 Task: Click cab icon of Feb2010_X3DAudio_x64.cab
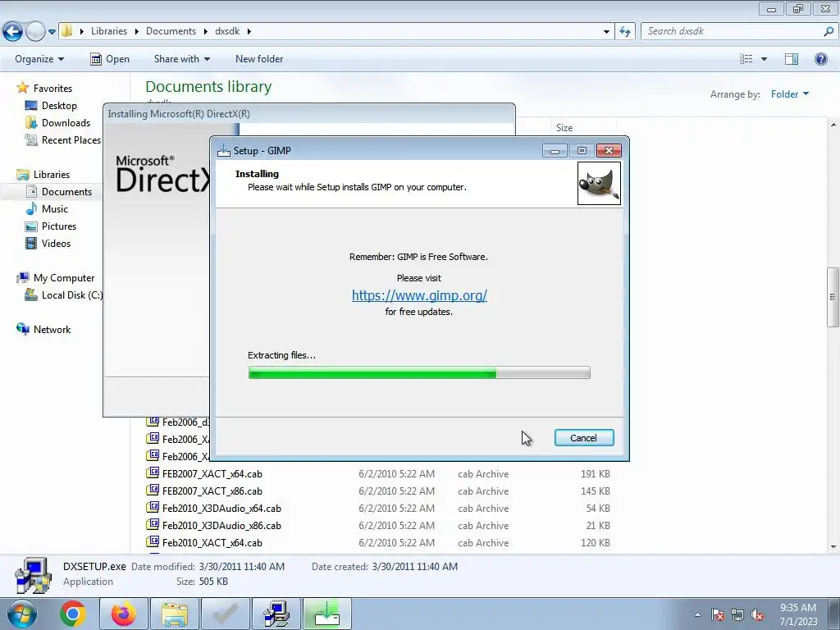pos(153,507)
